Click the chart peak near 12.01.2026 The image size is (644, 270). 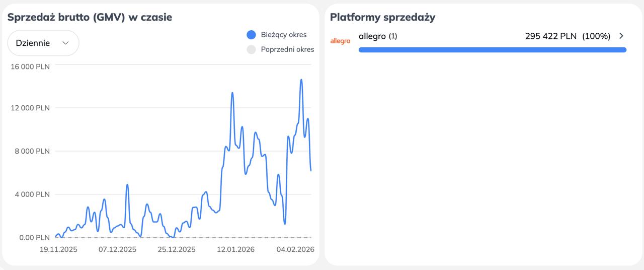pos(232,93)
